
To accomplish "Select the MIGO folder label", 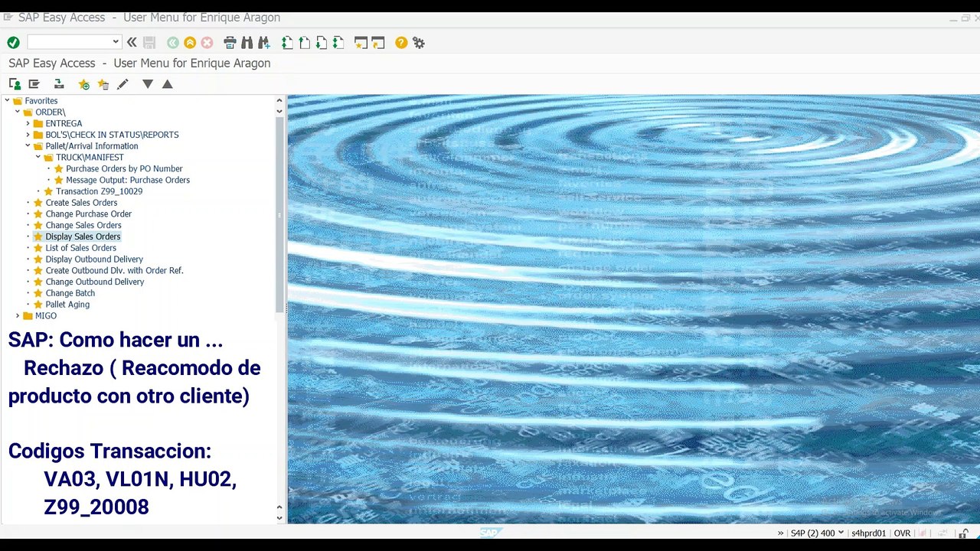I will (x=45, y=315).
